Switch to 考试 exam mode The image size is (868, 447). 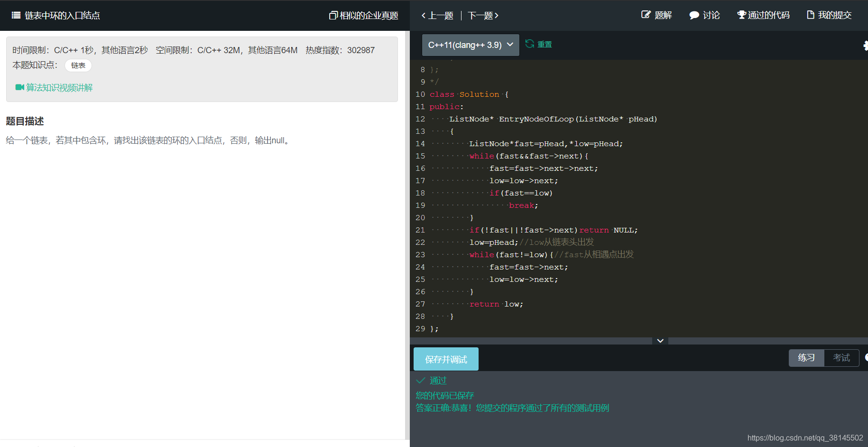tap(841, 358)
